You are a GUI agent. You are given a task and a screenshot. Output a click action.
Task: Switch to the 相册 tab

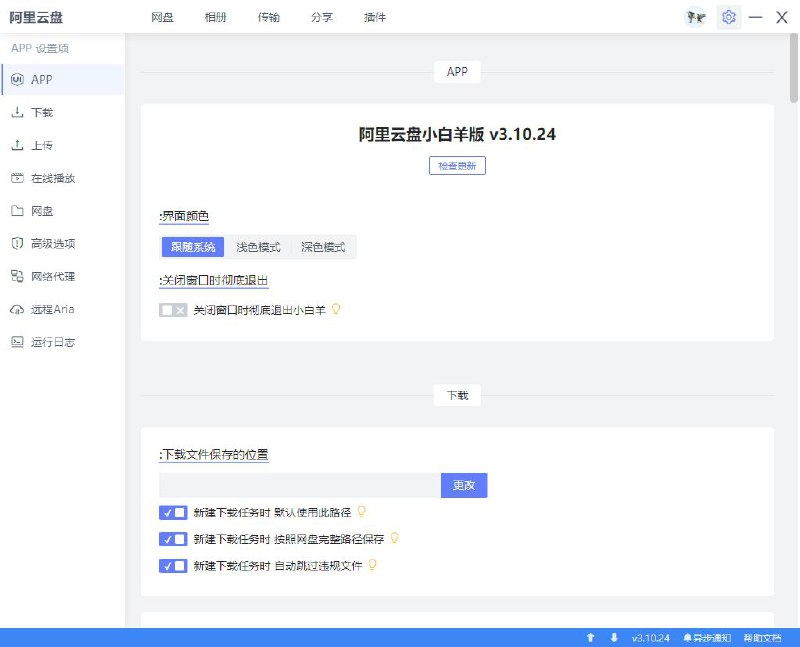click(215, 17)
